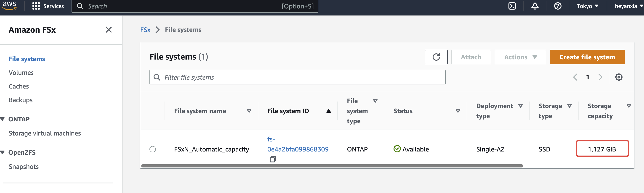644x193 pixels.
Task: Close the Amazon FSx side panel
Action: point(109,30)
